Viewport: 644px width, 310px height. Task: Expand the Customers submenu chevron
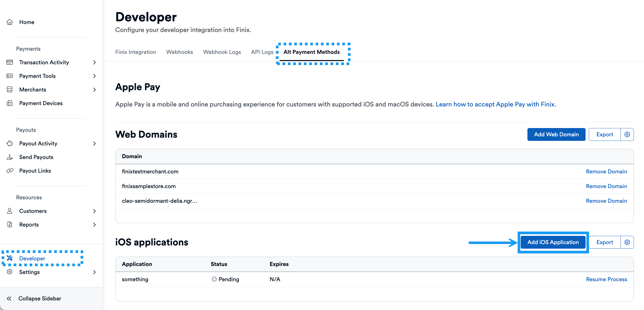(94, 211)
